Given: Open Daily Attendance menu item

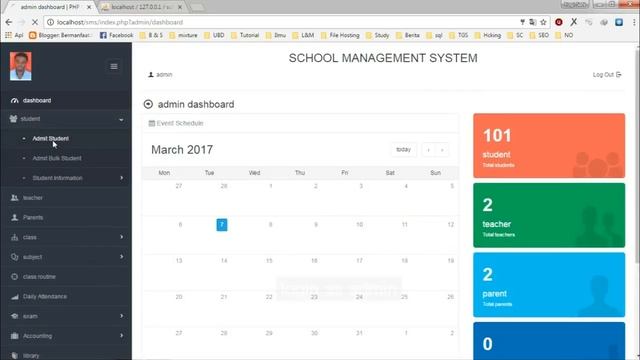Looking at the screenshot, I should pos(45,297).
